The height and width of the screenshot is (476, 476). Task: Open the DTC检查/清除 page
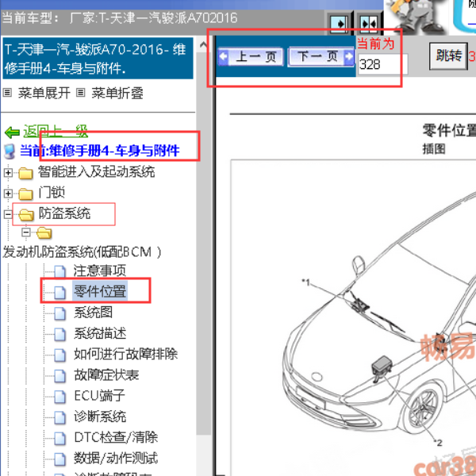pos(116,437)
